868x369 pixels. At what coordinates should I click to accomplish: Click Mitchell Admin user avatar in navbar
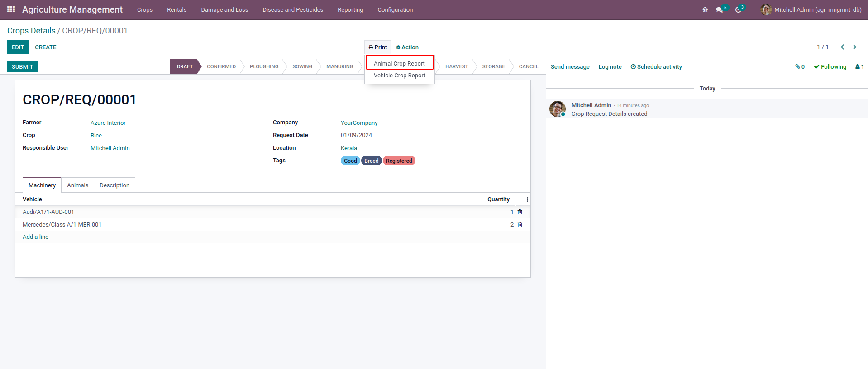tap(766, 9)
